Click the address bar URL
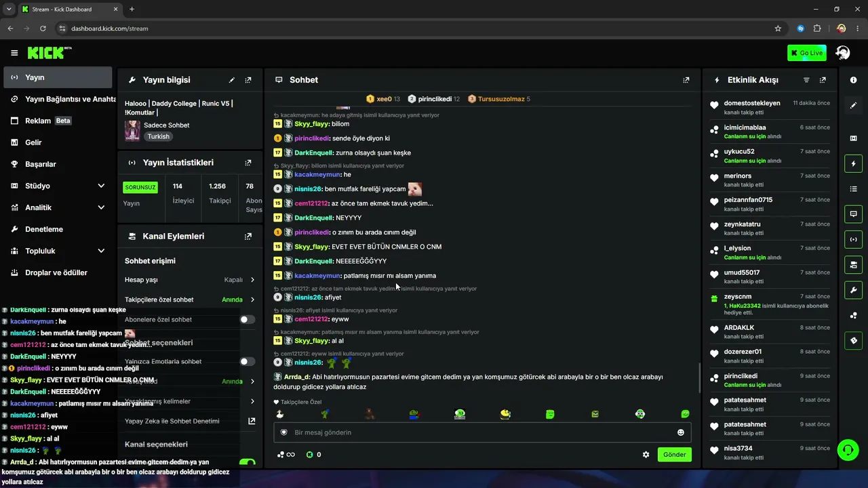 [109, 28]
